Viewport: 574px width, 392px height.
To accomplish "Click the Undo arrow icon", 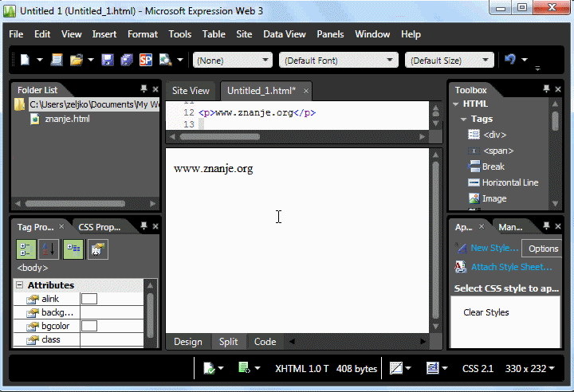I will click(x=510, y=60).
